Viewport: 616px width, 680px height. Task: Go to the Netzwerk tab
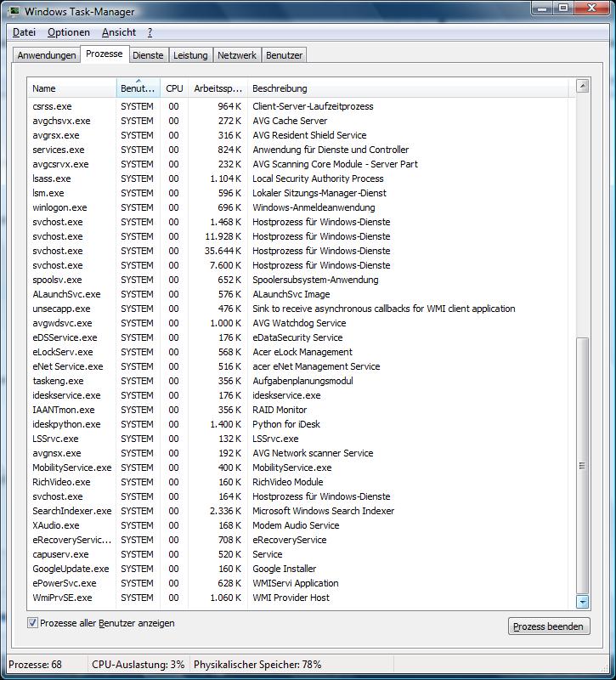[x=237, y=55]
